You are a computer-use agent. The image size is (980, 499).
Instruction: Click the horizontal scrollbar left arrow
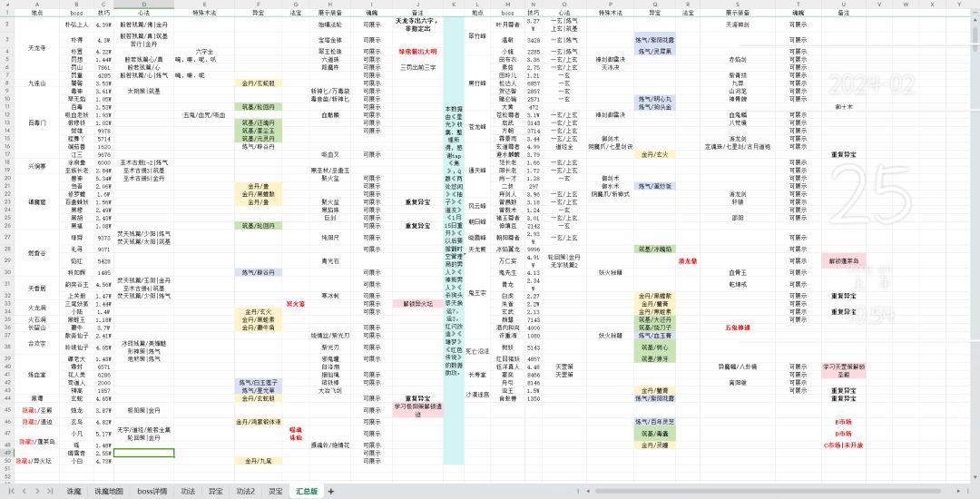click(x=588, y=492)
